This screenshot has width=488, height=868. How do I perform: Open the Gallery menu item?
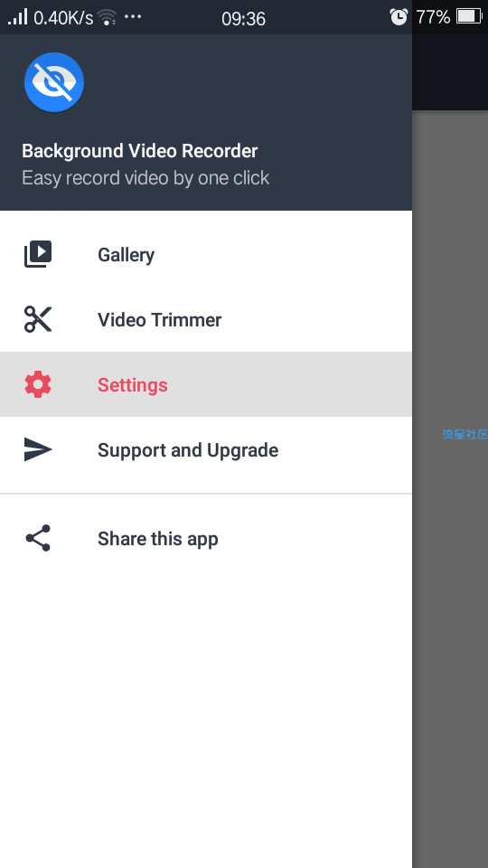(206, 254)
